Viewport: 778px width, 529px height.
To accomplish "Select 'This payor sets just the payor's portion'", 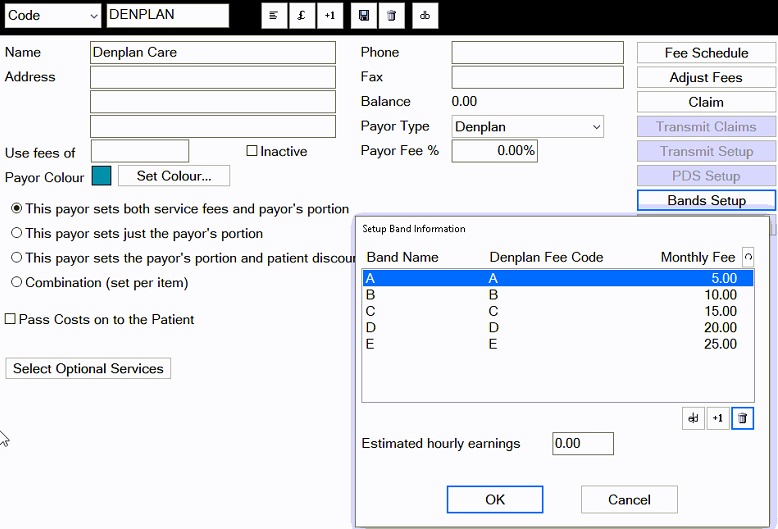I will tap(16, 233).
